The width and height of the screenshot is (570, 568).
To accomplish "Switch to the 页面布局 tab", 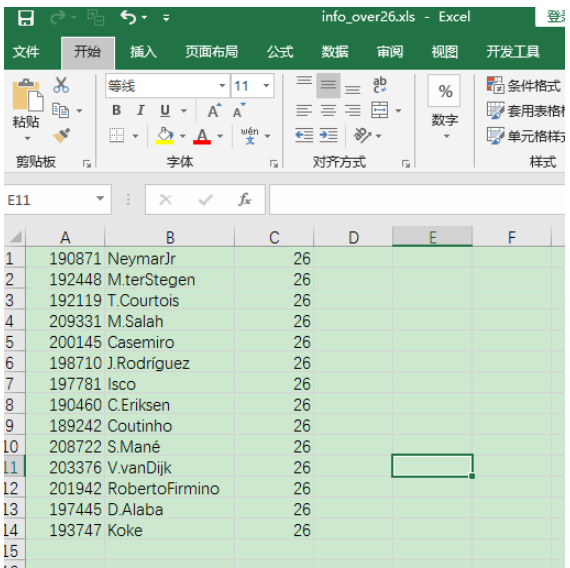I will [211, 52].
